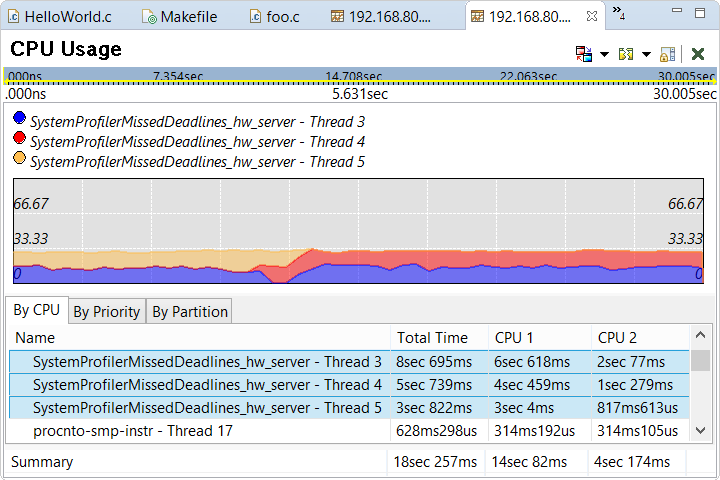Screen dimensions: 720x480
Task: Click the Makefile tab icon
Action: (149, 17)
